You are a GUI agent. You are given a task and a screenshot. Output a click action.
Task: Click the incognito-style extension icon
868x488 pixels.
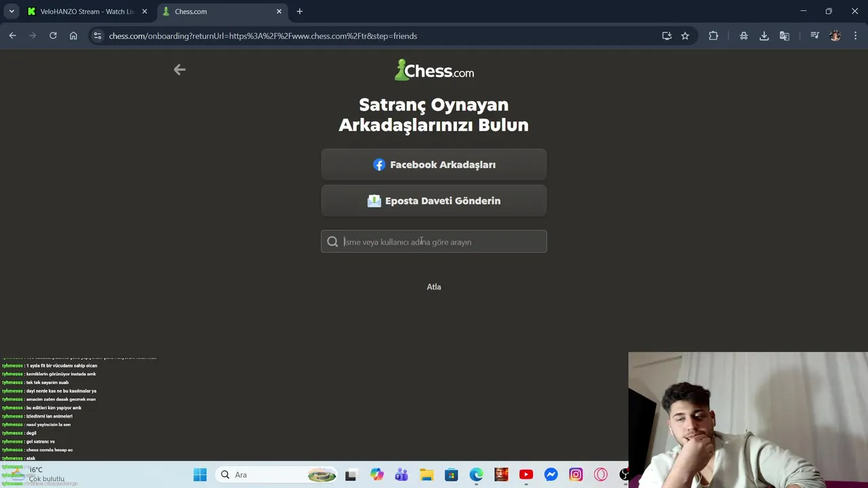pyautogui.click(x=744, y=36)
